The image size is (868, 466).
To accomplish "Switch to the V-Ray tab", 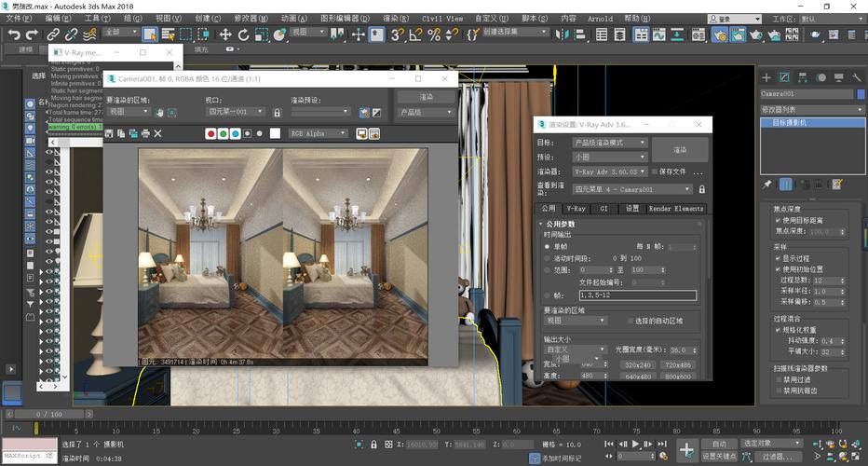I will click(x=577, y=209).
